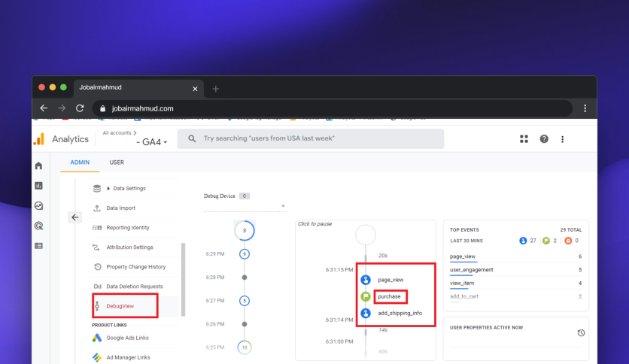Click the add_shipping_info event icon
The height and width of the screenshot is (364, 629).
[366, 313]
